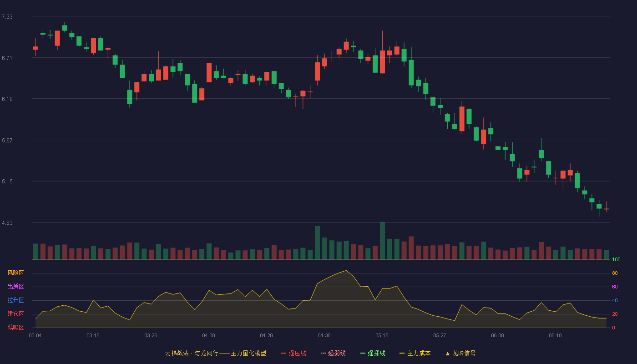Image resolution: width=637 pixels, height=364 pixels.
Task: Click the 龙吟信号 triangle legend icon
Action: (448, 353)
